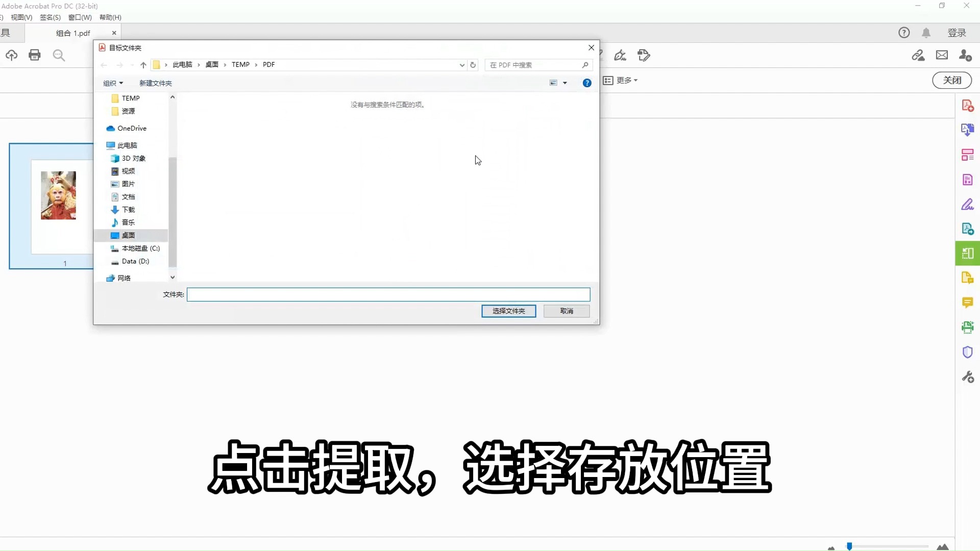Click the 选择文件夹 button

(x=508, y=311)
